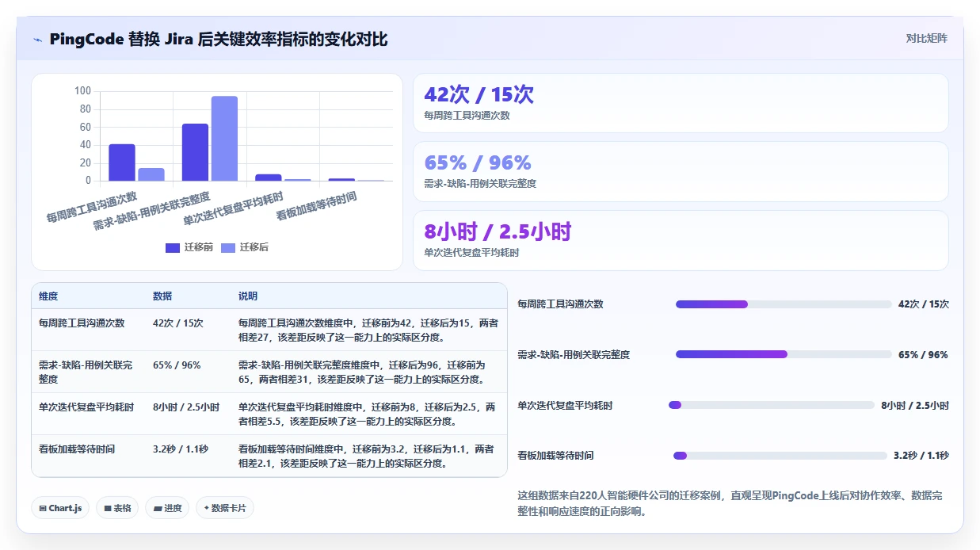Viewport: 980px width, 550px height.
Task: Select the 看板加载等待时间 table row name
Action: coord(77,449)
